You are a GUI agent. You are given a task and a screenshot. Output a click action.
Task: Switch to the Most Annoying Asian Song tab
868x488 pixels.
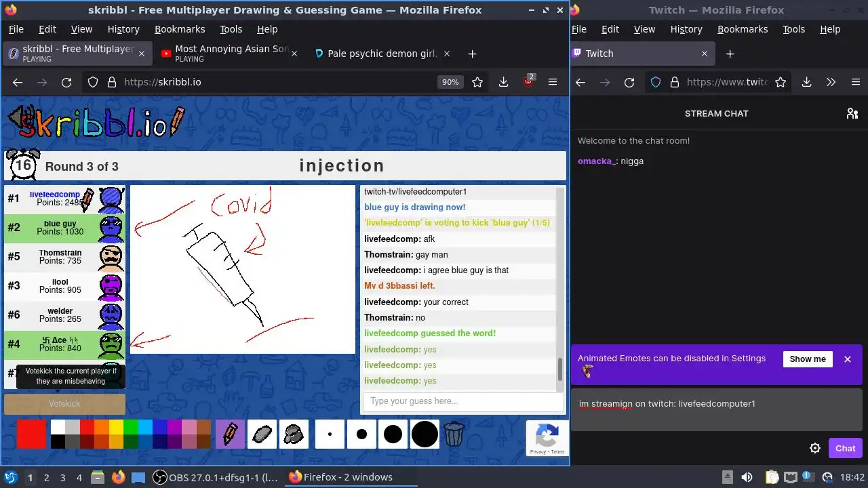[229, 54]
